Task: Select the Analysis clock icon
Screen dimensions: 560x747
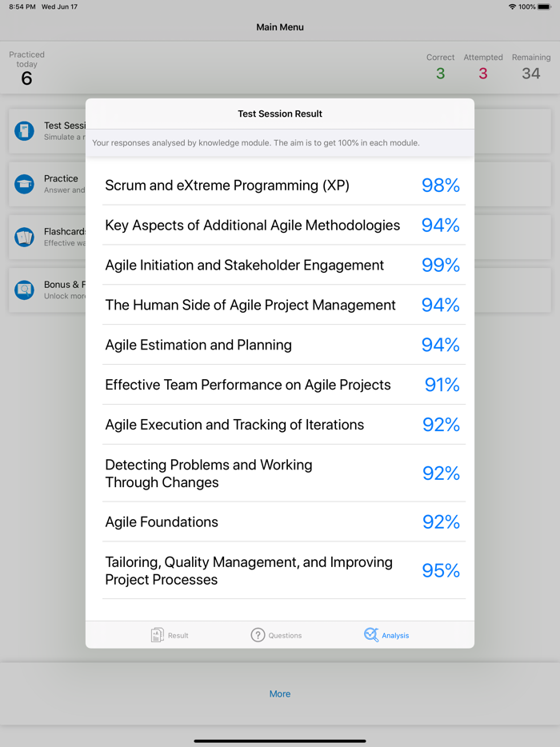Action: click(x=370, y=634)
